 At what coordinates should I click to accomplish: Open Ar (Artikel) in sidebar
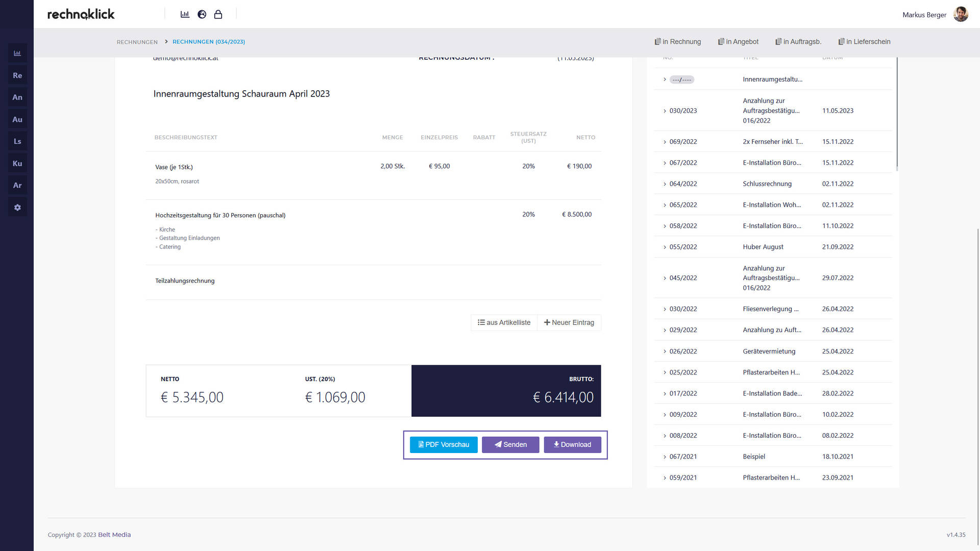pyautogui.click(x=17, y=185)
